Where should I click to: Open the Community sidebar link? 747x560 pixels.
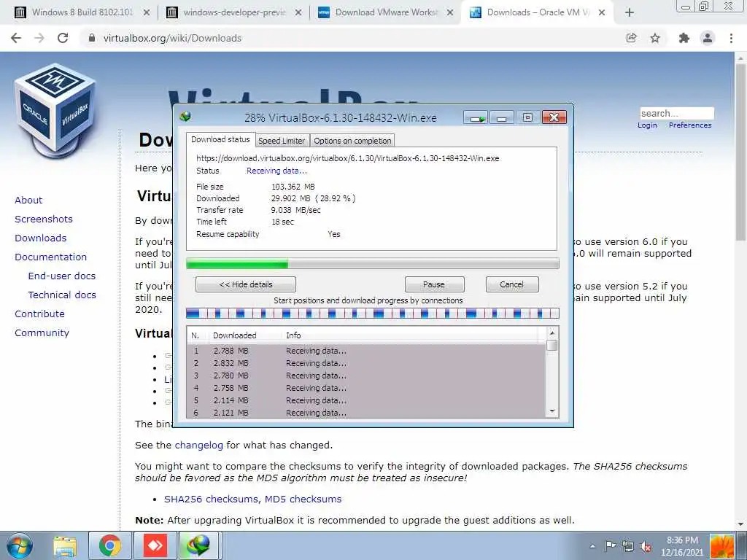(x=42, y=332)
